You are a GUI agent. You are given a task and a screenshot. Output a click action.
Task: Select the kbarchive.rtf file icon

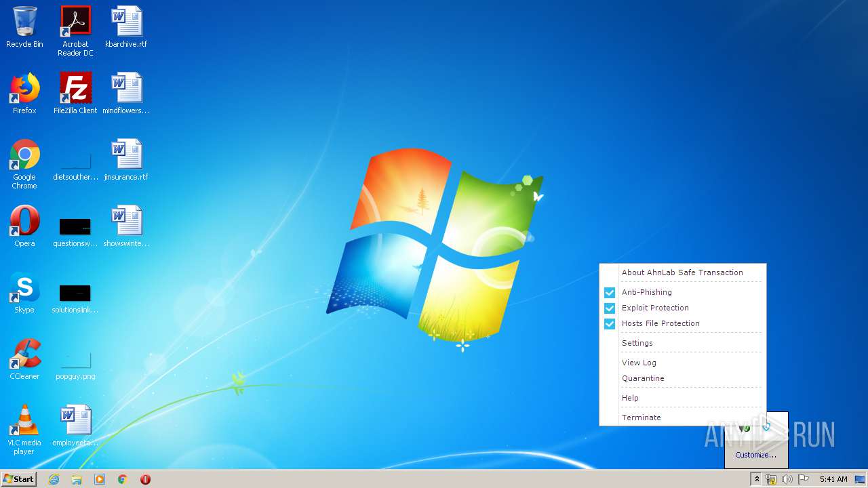[126, 27]
